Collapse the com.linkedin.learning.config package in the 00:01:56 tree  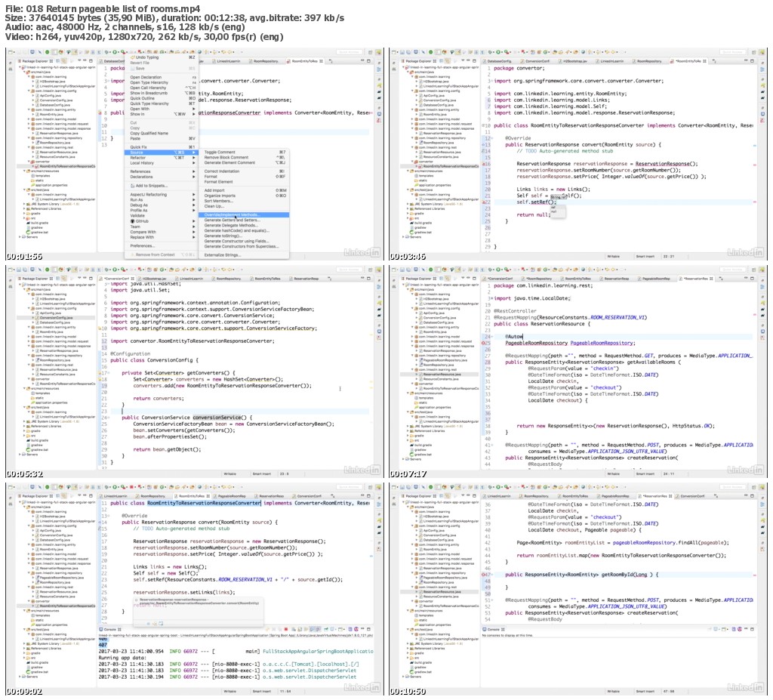(x=29, y=91)
